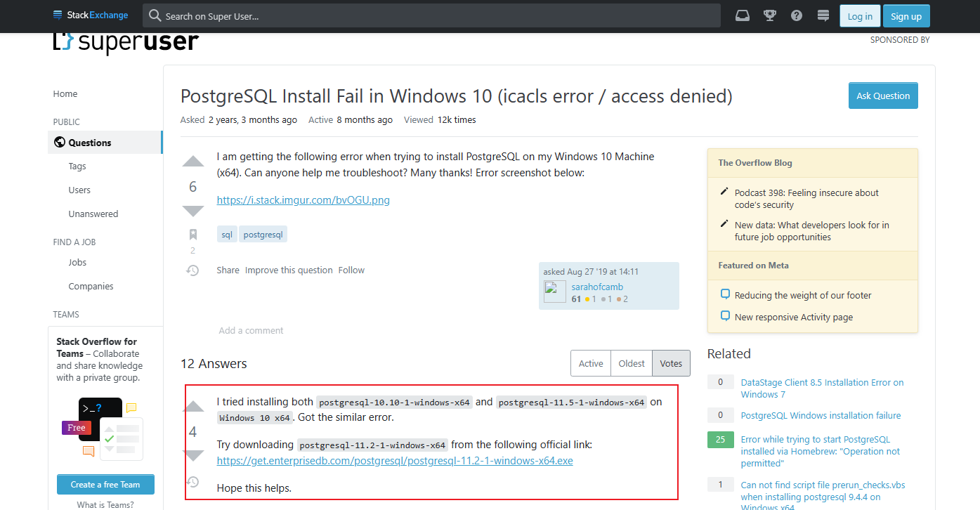The height and width of the screenshot is (510, 980).
Task: Open the help question mark icon
Action: tap(796, 15)
